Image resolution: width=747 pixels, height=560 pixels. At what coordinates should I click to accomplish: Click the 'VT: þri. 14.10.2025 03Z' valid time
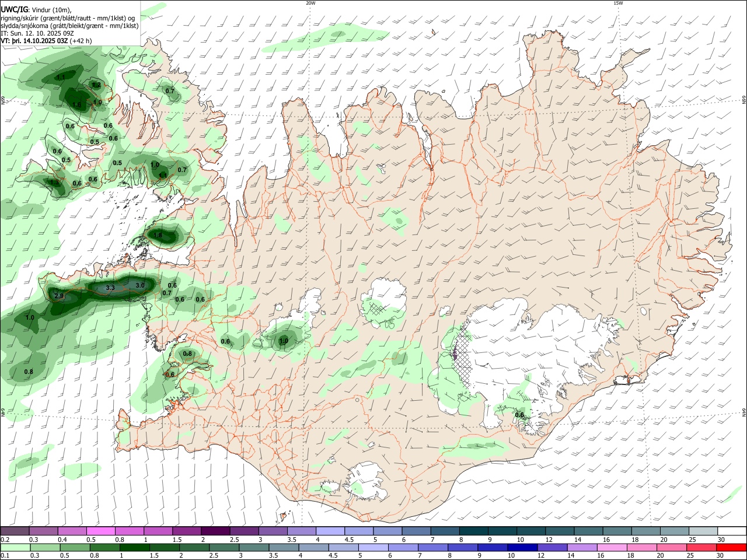(34, 41)
